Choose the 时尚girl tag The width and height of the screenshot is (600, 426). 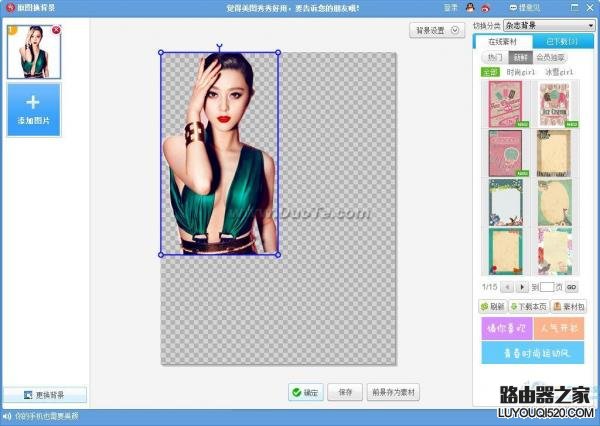click(520, 72)
